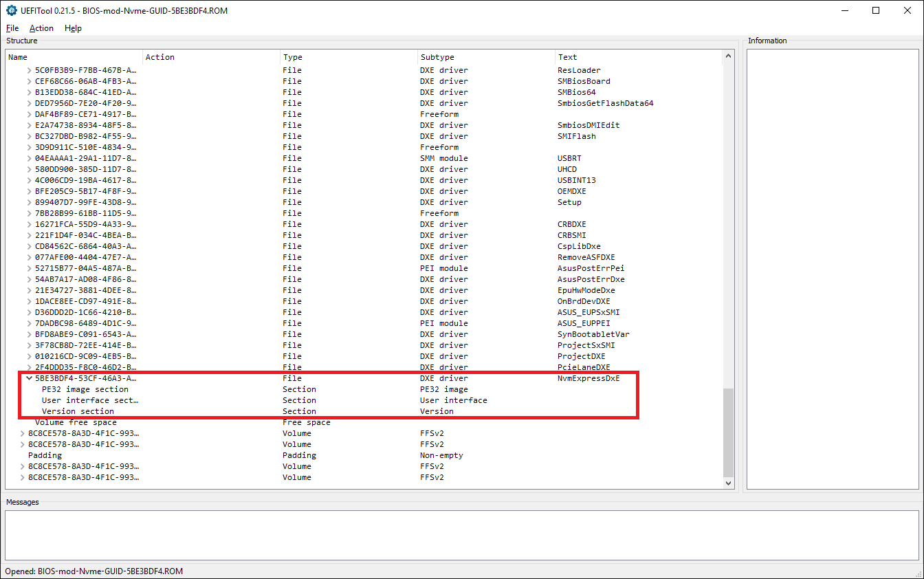Click the OnBrdDevDXE text cell
This screenshot has width=924, height=579.
click(583, 301)
